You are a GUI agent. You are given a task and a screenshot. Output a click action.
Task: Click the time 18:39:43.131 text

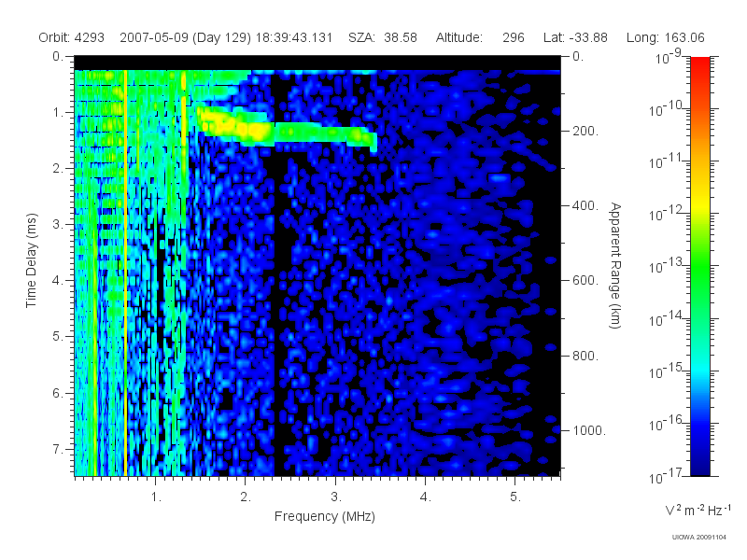[x=294, y=37]
